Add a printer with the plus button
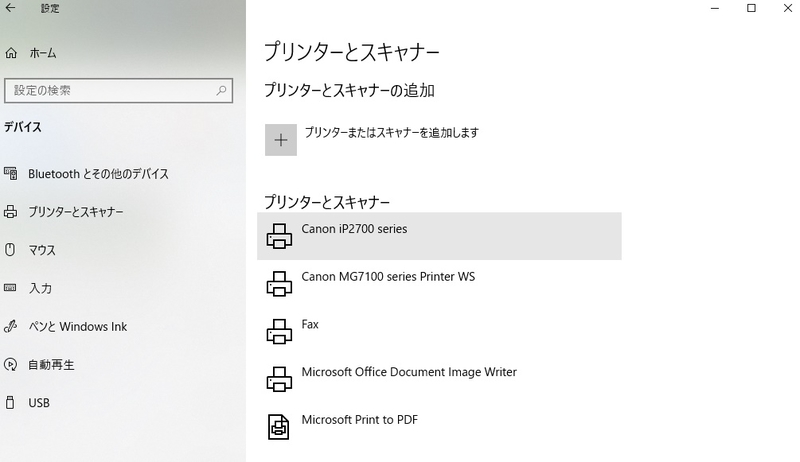Image resolution: width=800 pixels, height=462 pixels. 281,140
